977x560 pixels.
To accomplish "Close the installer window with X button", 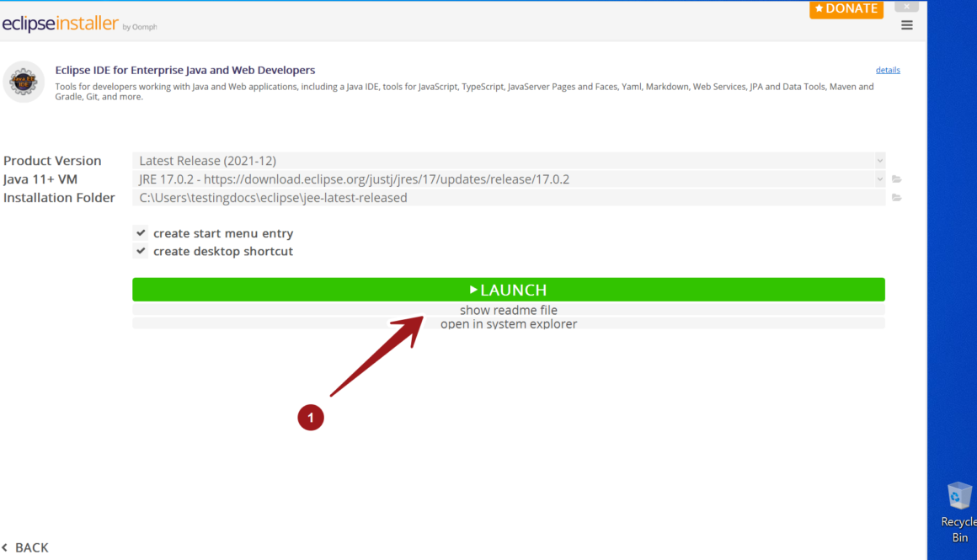I will (x=906, y=6).
